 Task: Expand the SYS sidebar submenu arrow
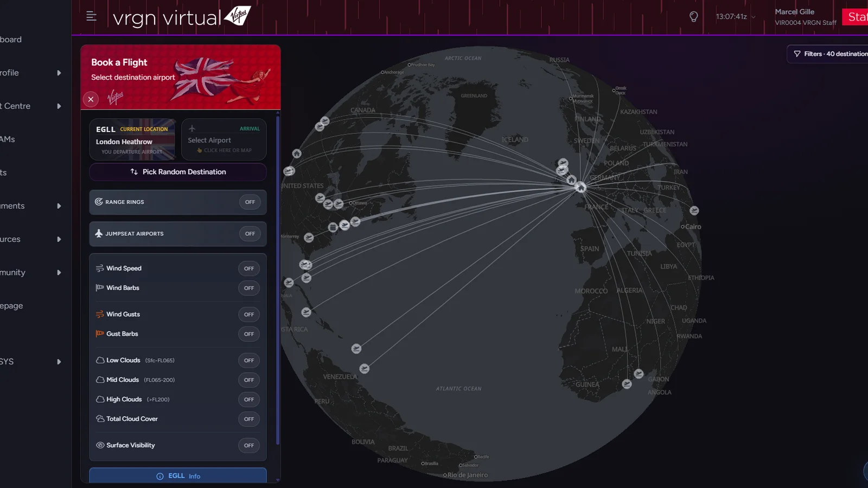click(59, 362)
